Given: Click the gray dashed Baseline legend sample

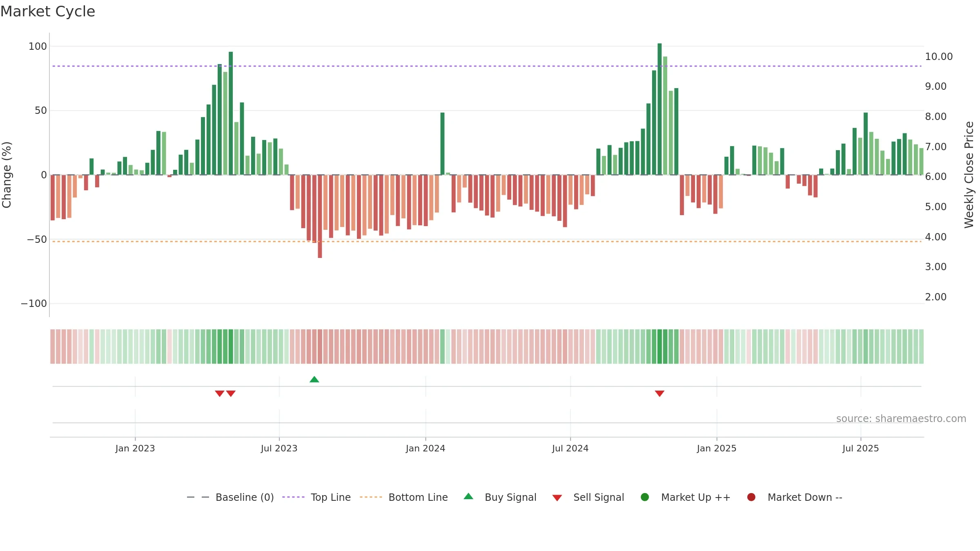Looking at the screenshot, I should [x=198, y=497].
